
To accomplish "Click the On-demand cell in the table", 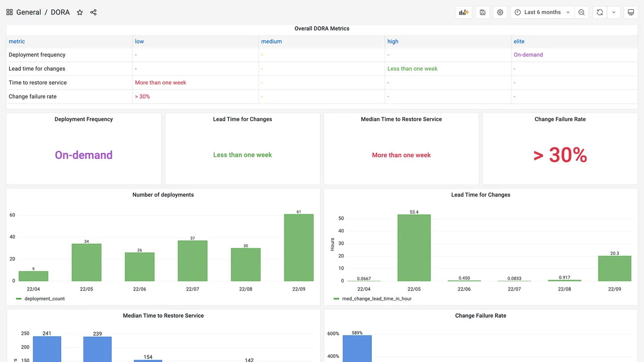I will pyautogui.click(x=528, y=55).
